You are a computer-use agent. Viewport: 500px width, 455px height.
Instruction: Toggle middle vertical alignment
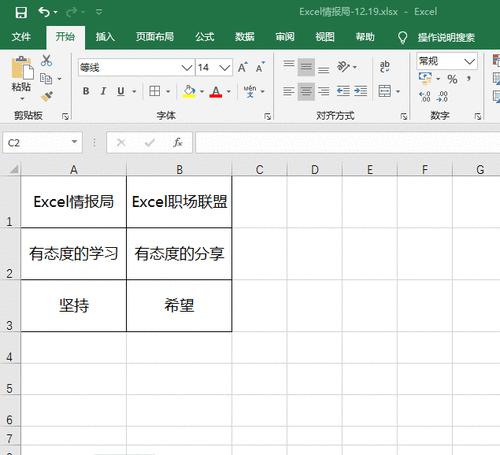click(306, 67)
